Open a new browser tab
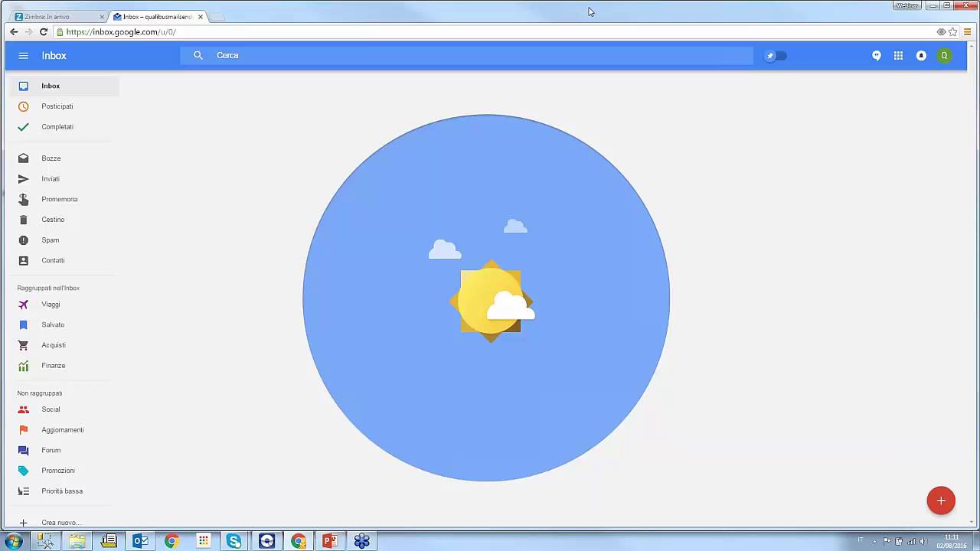This screenshot has height=551, width=980. click(217, 17)
